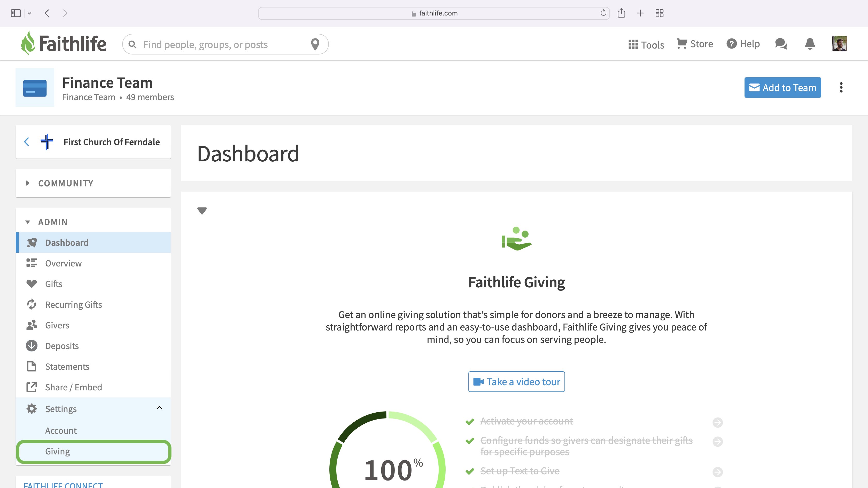The width and height of the screenshot is (868, 488).
Task: Click the First Church Of Ferndale name
Action: pos(112,142)
